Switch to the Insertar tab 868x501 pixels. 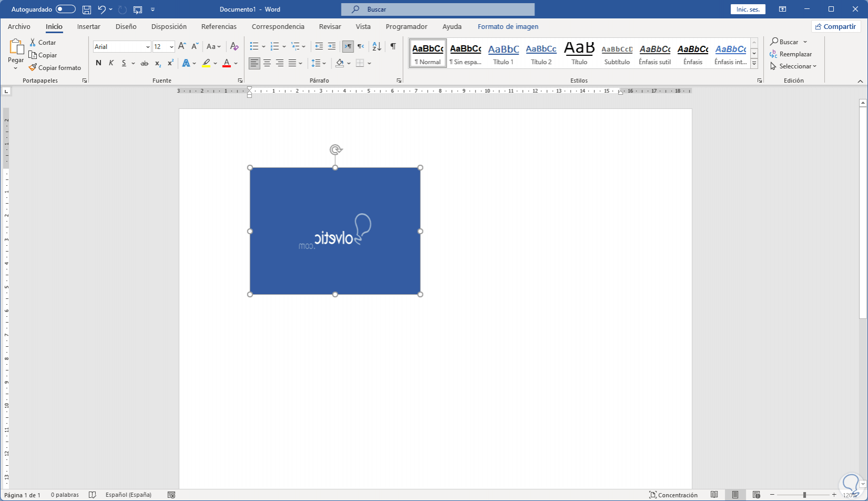pos(89,26)
